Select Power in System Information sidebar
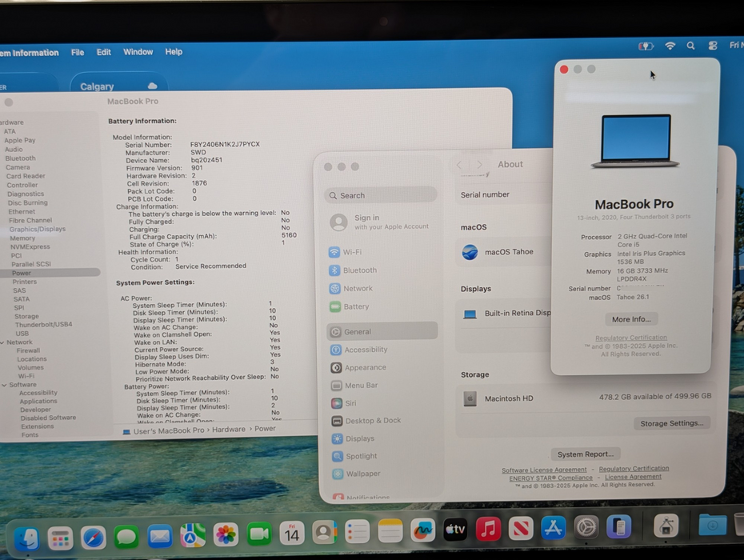This screenshot has height=560, width=744. coord(50,273)
